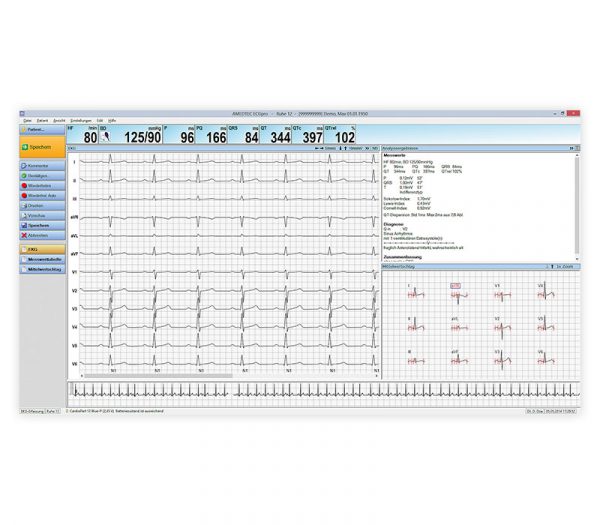Click Wiederholen with the red record dot
Viewport: 600px width, 525px height.
pyautogui.click(x=42, y=186)
